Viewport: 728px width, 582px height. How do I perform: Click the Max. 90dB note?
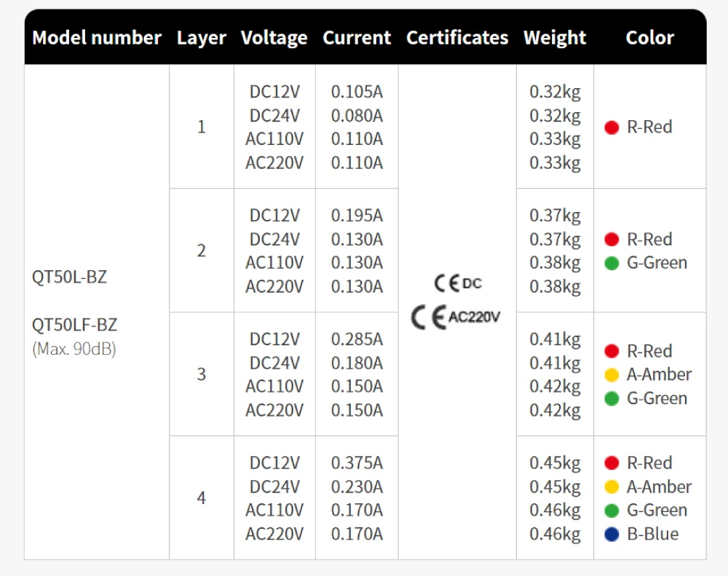74,348
